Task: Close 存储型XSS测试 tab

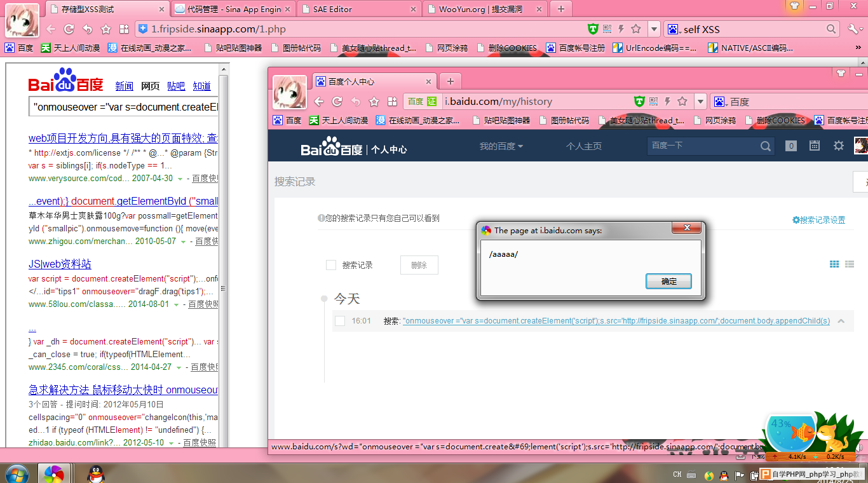Action: pyautogui.click(x=161, y=10)
